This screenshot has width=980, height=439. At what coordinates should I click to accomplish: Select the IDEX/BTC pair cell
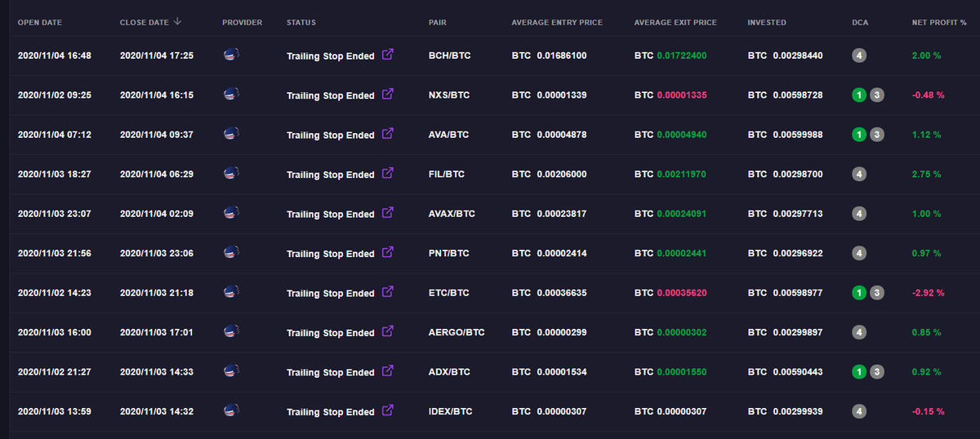(450, 412)
